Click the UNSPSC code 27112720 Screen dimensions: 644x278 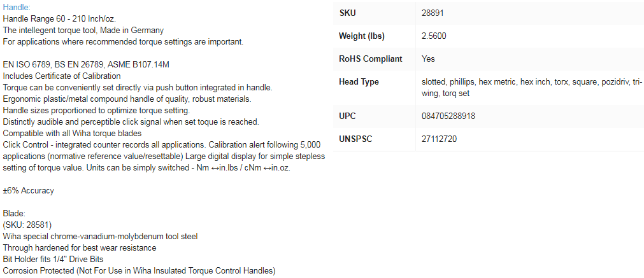coord(439,139)
